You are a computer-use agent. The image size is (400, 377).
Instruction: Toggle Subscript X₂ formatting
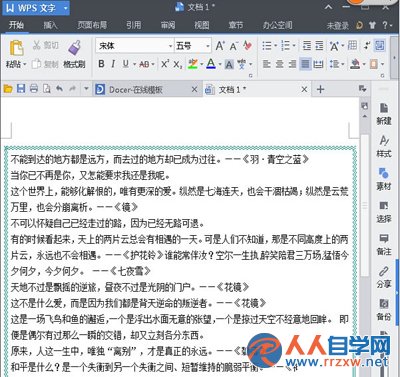click(178, 64)
